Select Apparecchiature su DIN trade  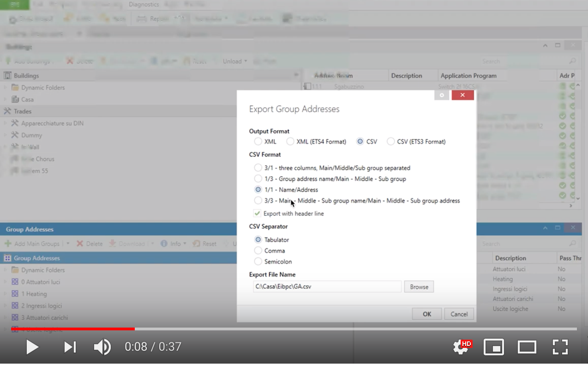[x=52, y=123]
